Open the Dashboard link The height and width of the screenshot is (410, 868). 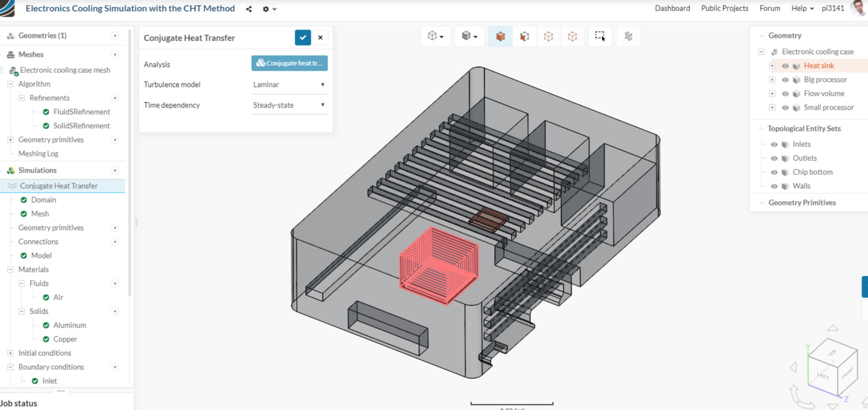(672, 8)
